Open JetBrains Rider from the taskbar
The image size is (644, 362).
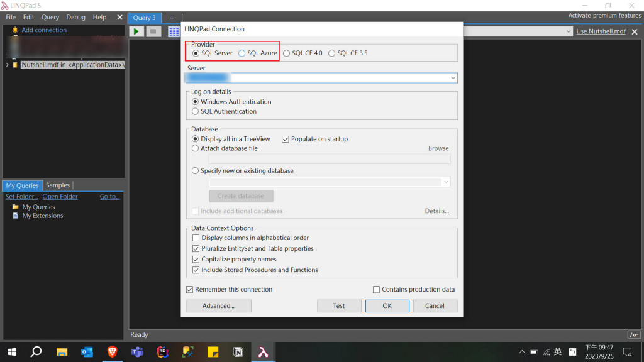pos(163,352)
